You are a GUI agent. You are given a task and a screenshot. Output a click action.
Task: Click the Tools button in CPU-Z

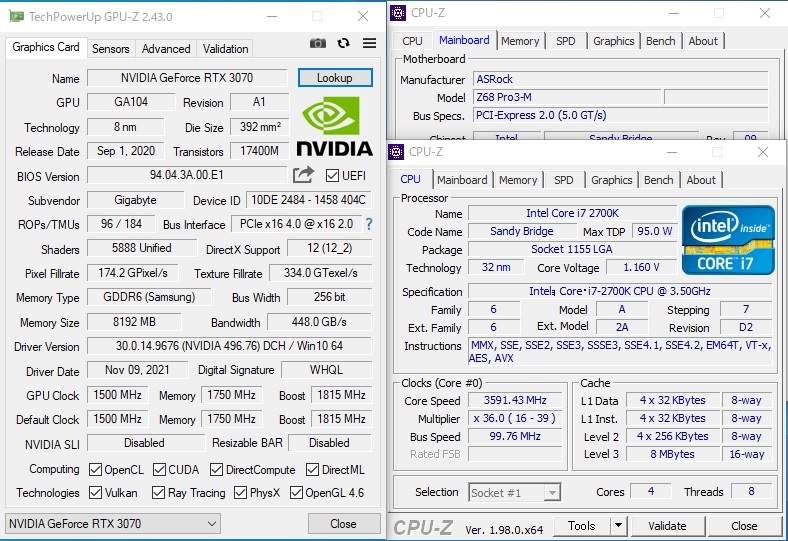pyautogui.click(x=581, y=526)
